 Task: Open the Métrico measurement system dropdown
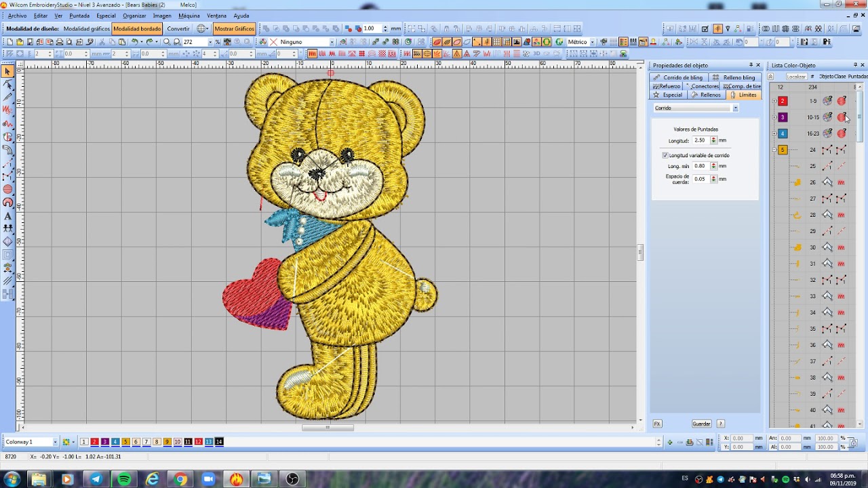pyautogui.click(x=593, y=42)
